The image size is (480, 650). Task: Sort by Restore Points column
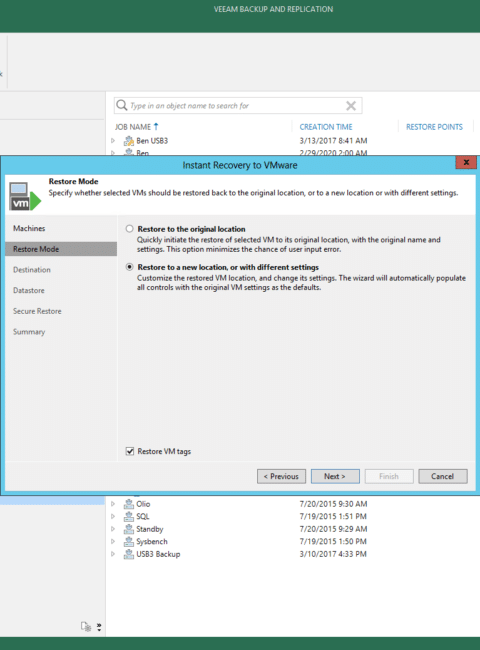pos(434,127)
